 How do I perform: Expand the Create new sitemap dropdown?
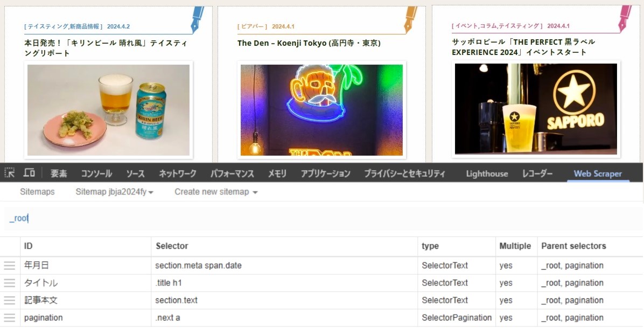pyautogui.click(x=215, y=192)
